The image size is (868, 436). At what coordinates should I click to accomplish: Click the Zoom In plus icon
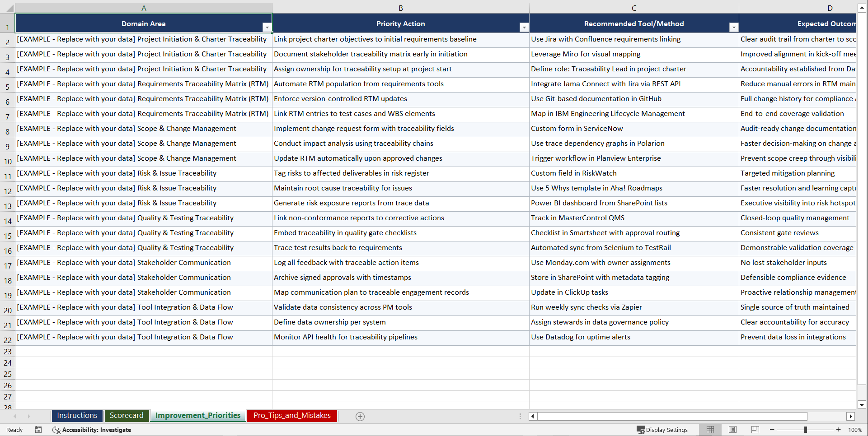pyautogui.click(x=839, y=430)
